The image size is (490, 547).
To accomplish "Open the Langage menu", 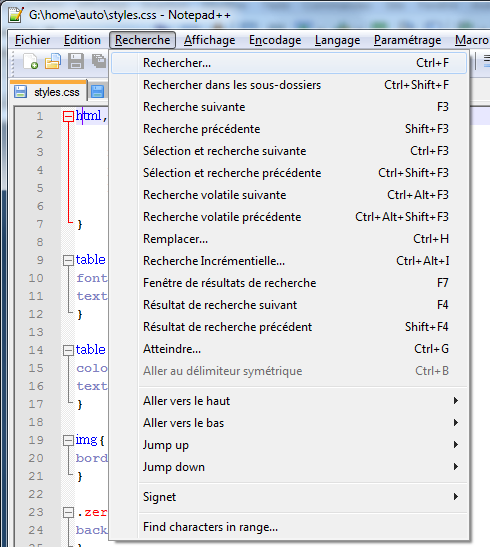I will point(337,40).
